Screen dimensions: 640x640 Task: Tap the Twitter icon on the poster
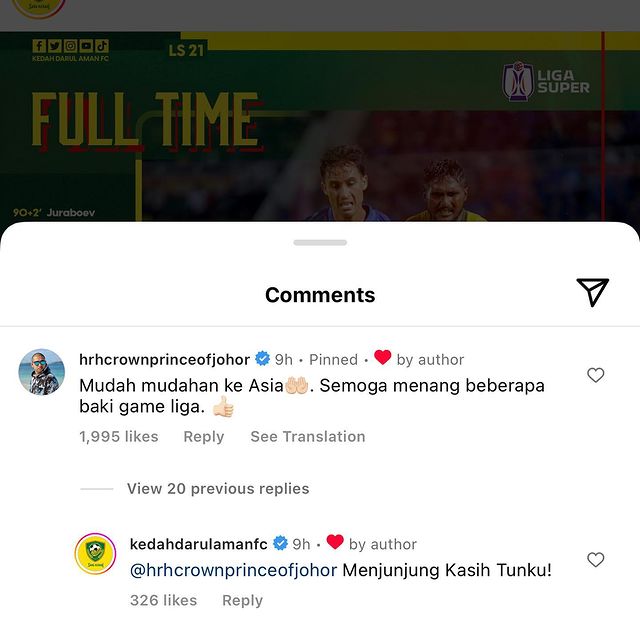click(55, 46)
